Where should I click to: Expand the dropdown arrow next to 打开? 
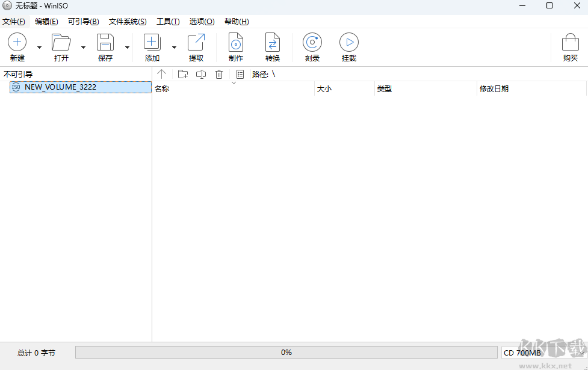coord(84,47)
